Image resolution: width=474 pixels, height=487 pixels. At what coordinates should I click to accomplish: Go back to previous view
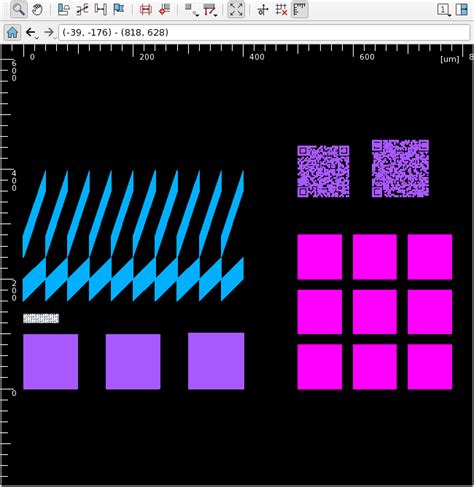tap(31, 32)
